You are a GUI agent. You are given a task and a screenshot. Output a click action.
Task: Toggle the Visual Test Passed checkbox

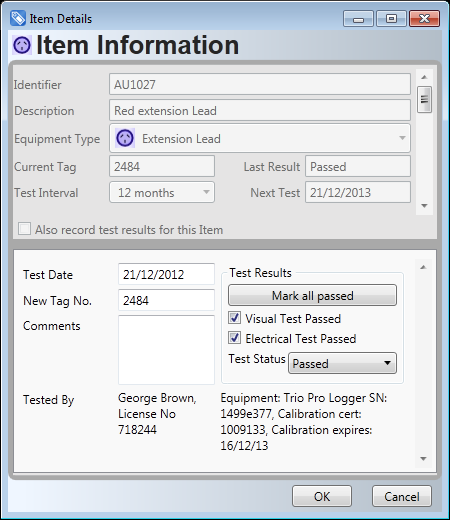pos(234,318)
